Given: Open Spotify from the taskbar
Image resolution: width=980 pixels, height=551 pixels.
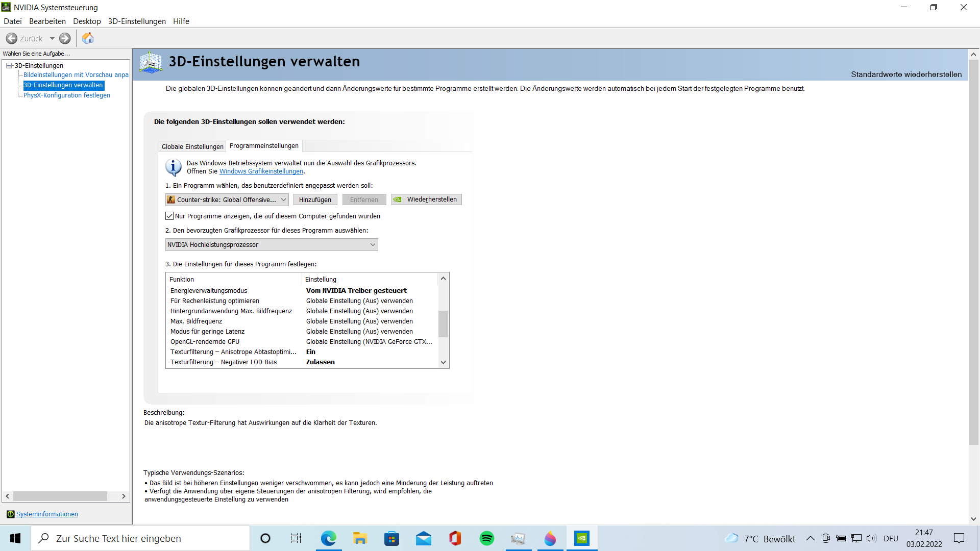Looking at the screenshot, I should pos(486,538).
